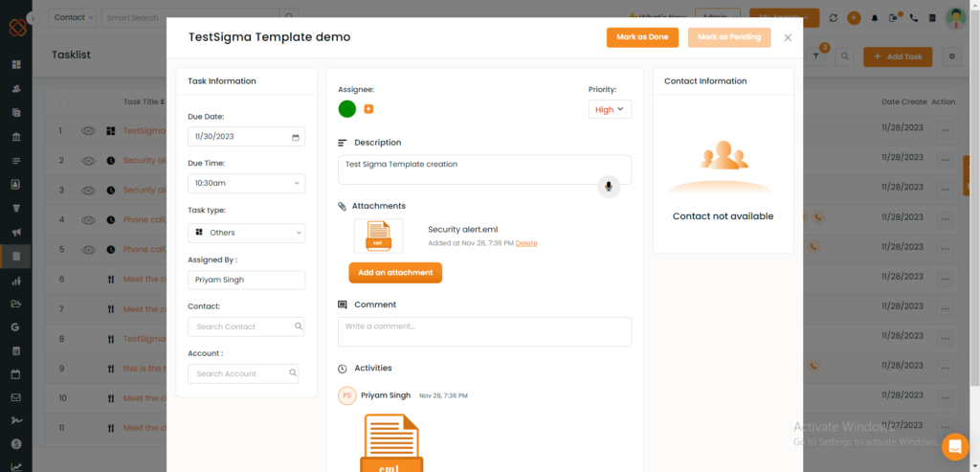Click the Assigned By Priyam Singh field
980x472 pixels.
click(x=246, y=280)
